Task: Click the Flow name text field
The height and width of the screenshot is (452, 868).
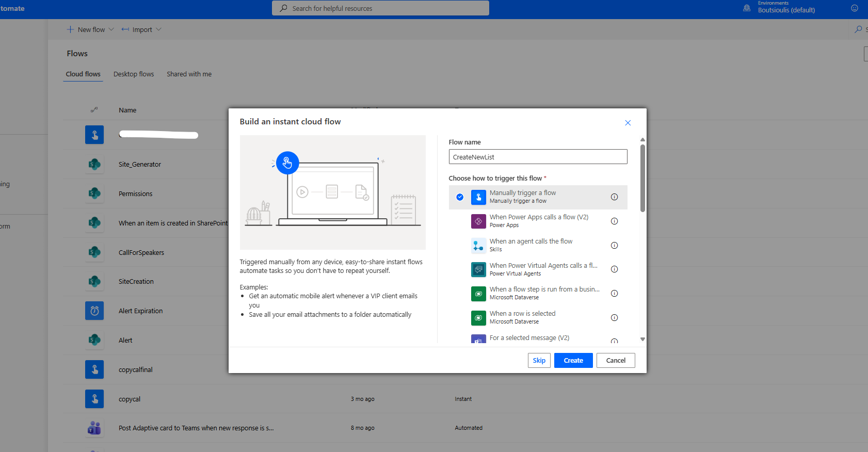Action: click(538, 157)
